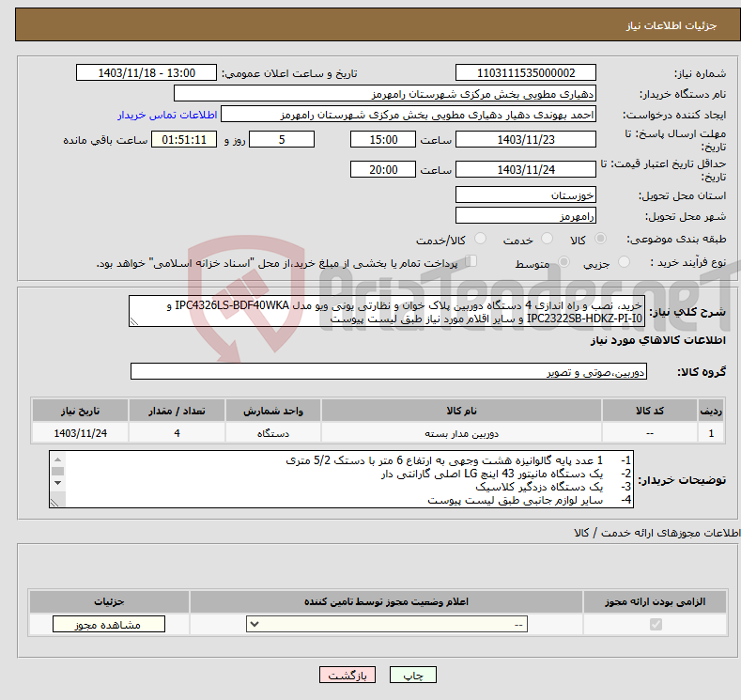The image size is (741, 700).
Task: Click the شرح کلی نیاز description text area
Action: pyautogui.click(x=387, y=312)
